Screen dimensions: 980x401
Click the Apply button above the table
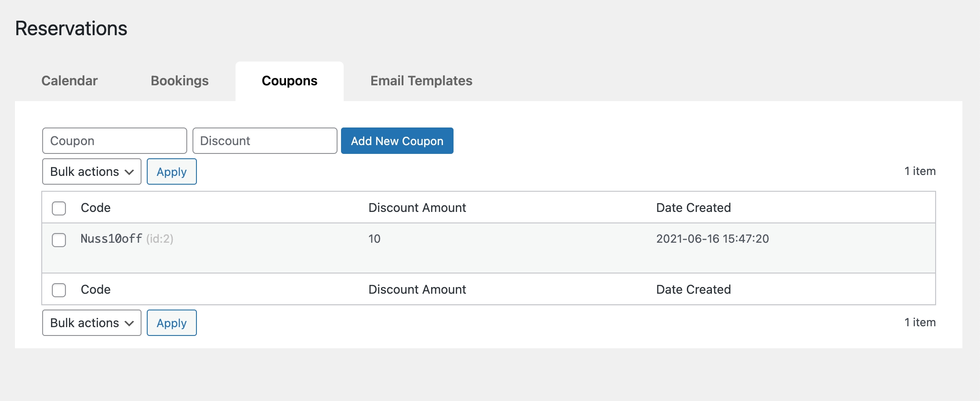pyautogui.click(x=171, y=171)
